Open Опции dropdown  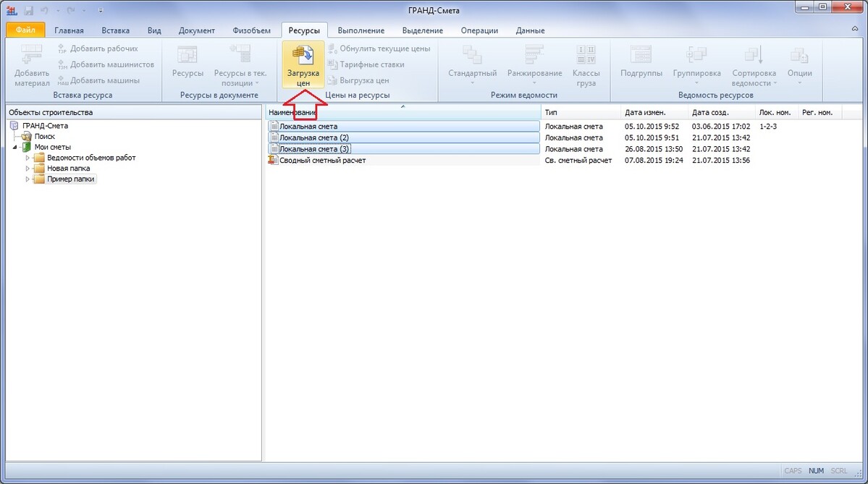pos(799,65)
